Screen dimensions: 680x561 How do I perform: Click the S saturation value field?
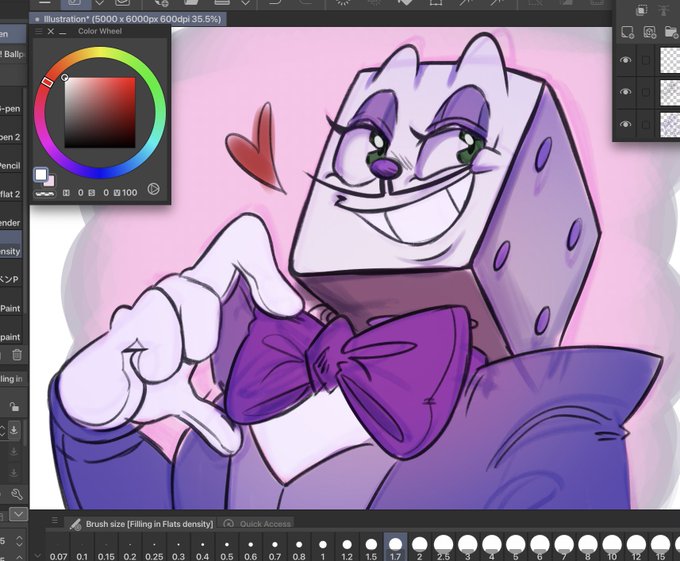coord(106,192)
